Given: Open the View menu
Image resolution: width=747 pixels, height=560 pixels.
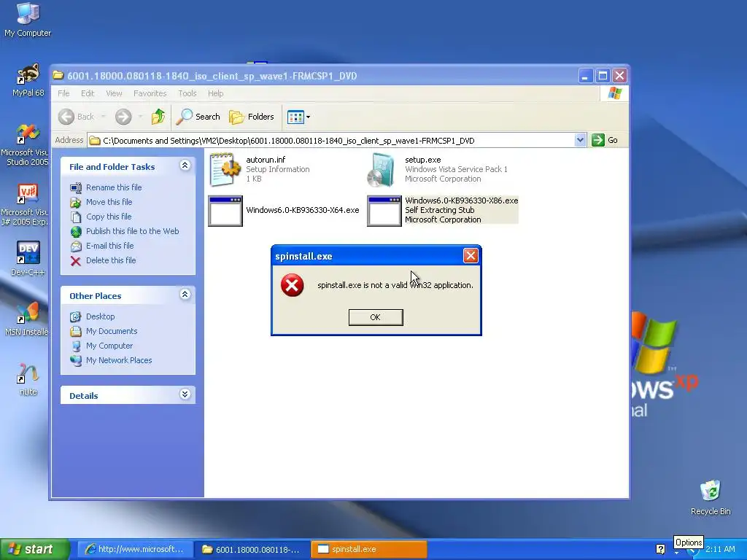Looking at the screenshot, I should point(114,93).
